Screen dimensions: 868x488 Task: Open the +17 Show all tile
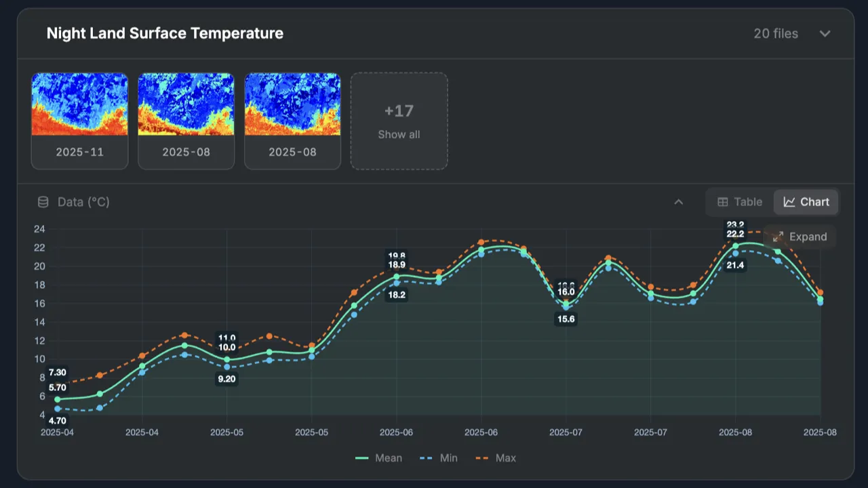pos(399,121)
